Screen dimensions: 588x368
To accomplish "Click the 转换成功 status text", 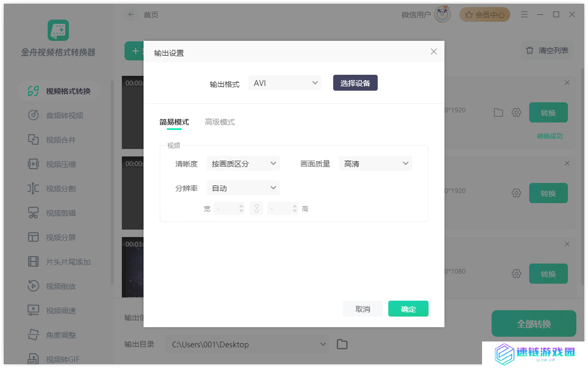I will [549, 136].
